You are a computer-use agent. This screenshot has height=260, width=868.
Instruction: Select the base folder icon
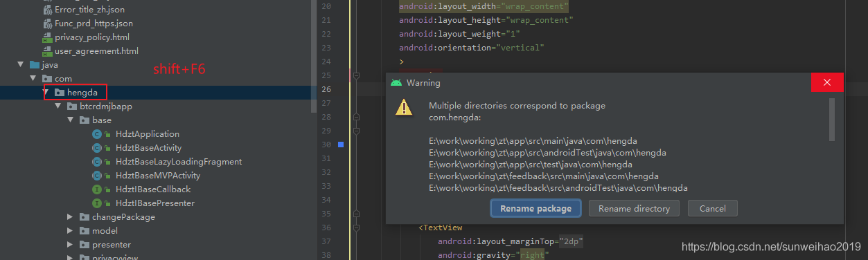pos(85,120)
